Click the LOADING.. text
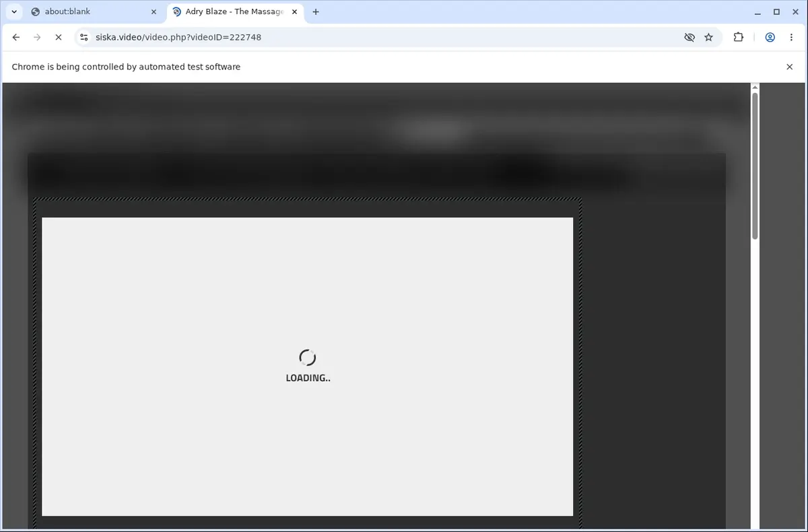 pyautogui.click(x=308, y=378)
